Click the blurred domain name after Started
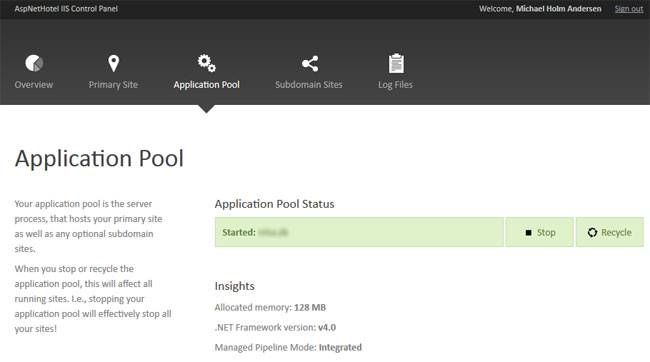The height and width of the screenshot is (362, 650). click(x=273, y=233)
